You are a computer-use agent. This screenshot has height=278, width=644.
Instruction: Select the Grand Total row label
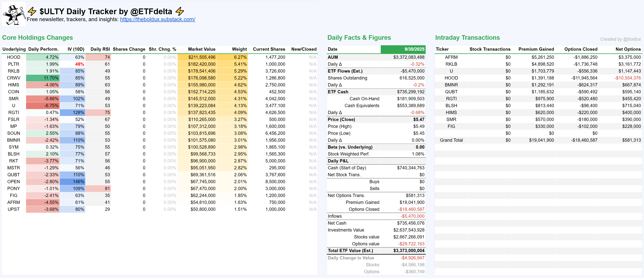point(451,140)
